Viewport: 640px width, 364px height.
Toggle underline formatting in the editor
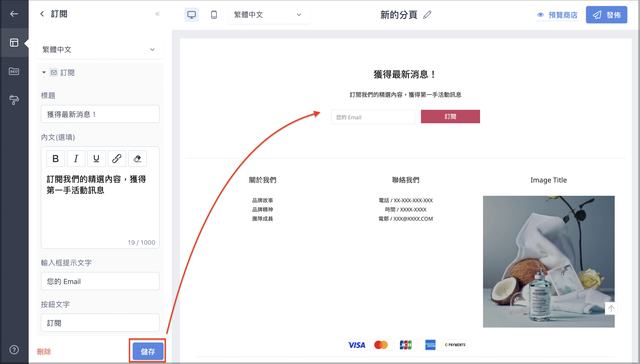point(96,158)
